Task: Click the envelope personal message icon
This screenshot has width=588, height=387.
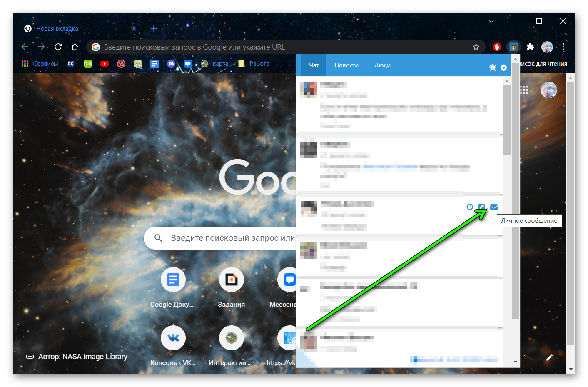Action: [494, 207]
